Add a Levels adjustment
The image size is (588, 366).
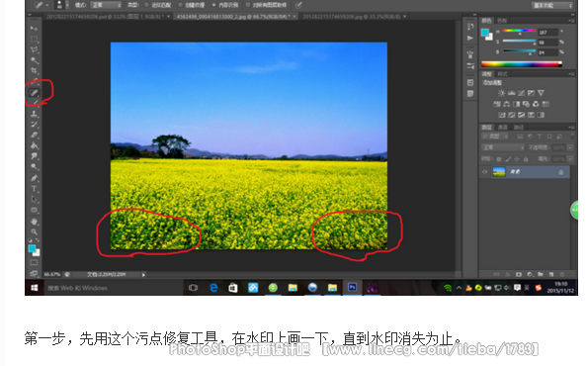click(x=511, y=93)
